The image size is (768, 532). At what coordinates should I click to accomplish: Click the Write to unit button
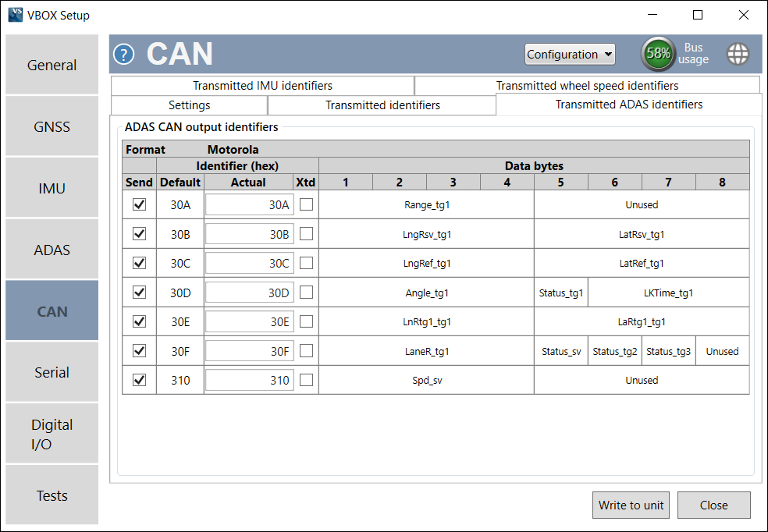[x=631, y=505]
